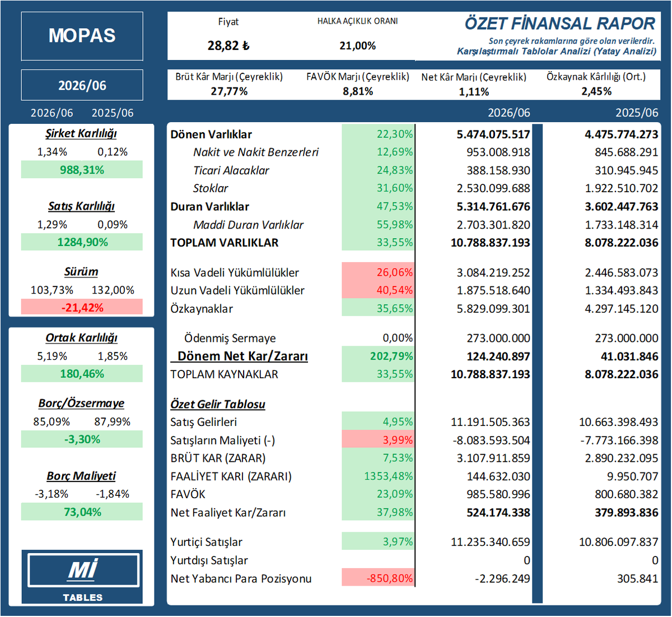Click the 2026/06 header above main table

coord(508,113)
